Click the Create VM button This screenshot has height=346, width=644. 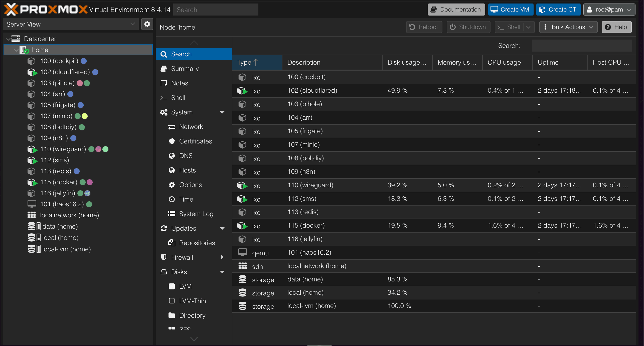tap(511, 10)
